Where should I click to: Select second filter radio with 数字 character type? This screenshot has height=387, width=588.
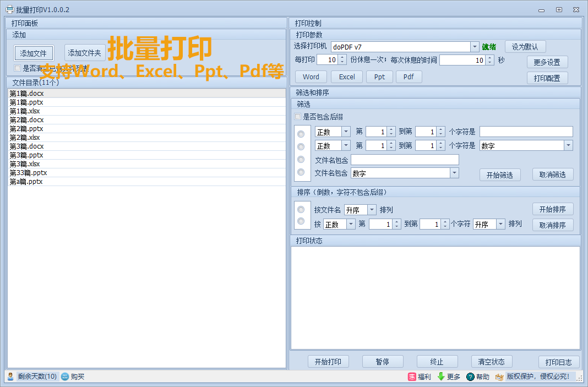(x=301, y=146)
